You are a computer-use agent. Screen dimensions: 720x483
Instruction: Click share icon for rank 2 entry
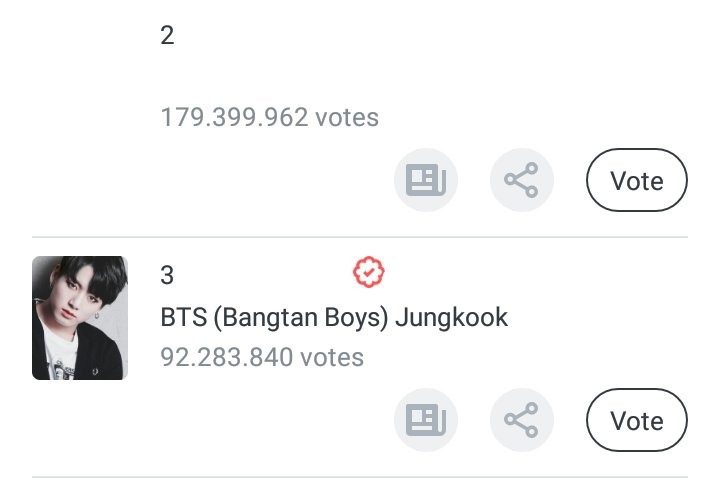click(x=521, y=181)
